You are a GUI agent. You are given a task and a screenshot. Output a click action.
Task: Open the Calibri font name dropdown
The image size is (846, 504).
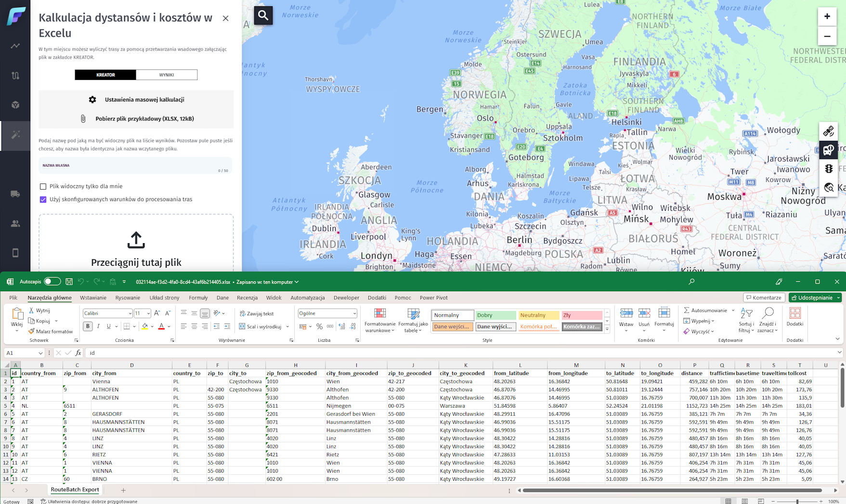coord(130,313)
